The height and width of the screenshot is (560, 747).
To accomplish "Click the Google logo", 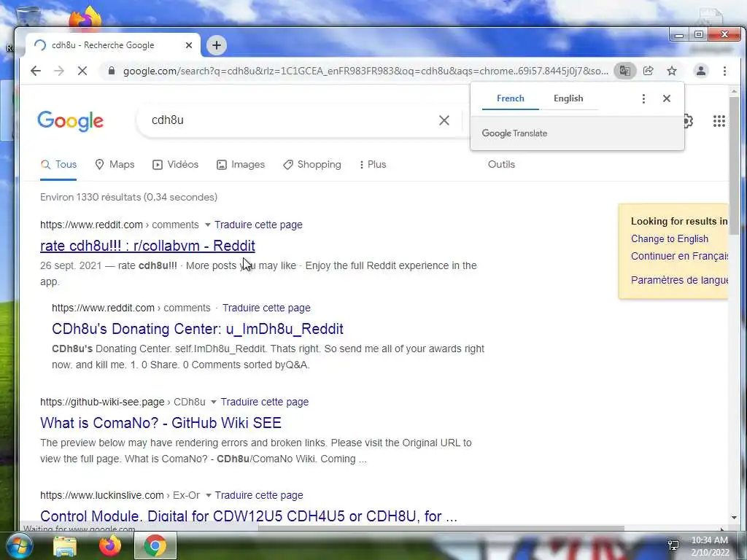I will [71, 121].
